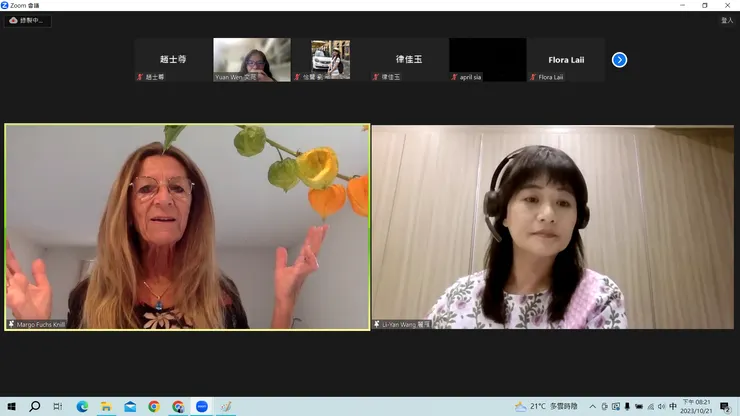The image size is (740, 416).
Task: Click the Zoom logo in title bar
Action: click(5, 5)
